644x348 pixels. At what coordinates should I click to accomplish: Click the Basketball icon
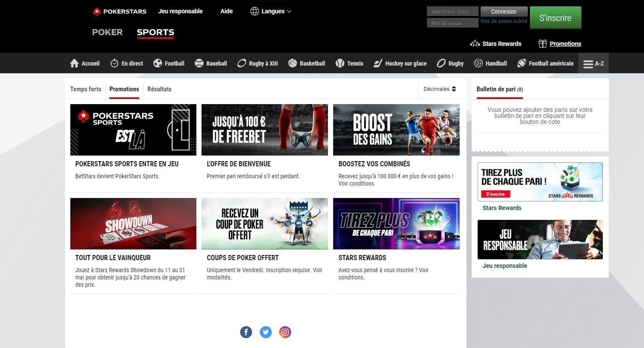292,63
